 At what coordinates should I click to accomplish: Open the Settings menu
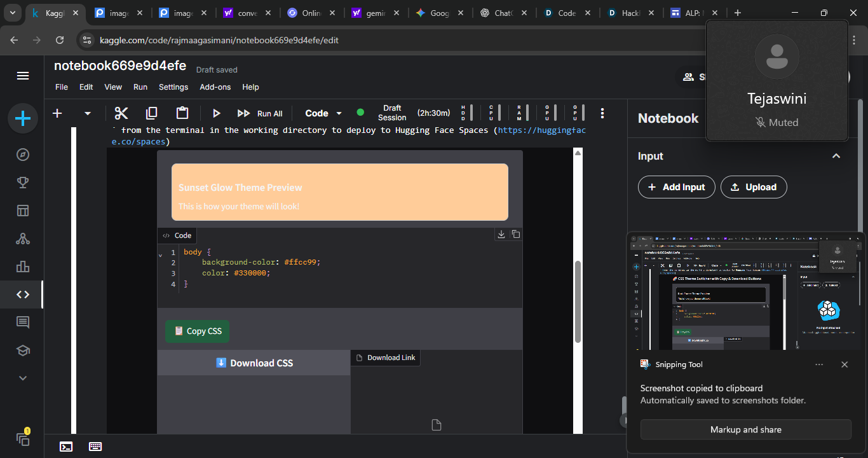click(x=173, y=87)
